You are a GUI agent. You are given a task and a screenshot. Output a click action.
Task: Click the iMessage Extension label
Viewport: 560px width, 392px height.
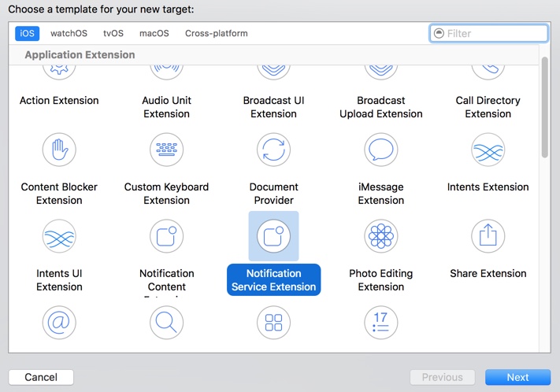[381, 194]
